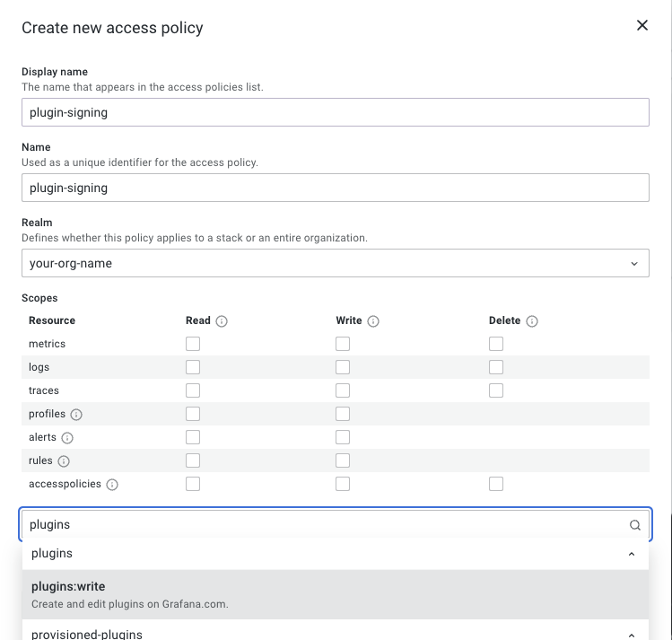
Task: Click the info icon beside alerts
Action: 67,438
